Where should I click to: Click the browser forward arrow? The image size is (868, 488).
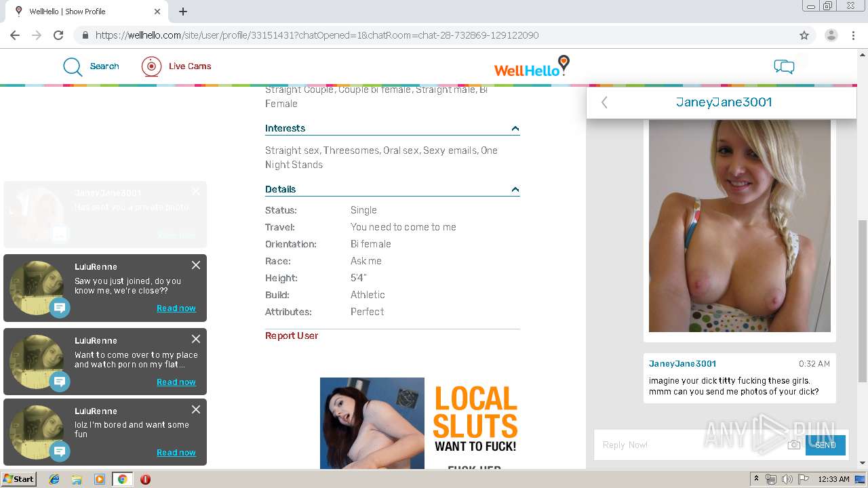click(37, 35)
